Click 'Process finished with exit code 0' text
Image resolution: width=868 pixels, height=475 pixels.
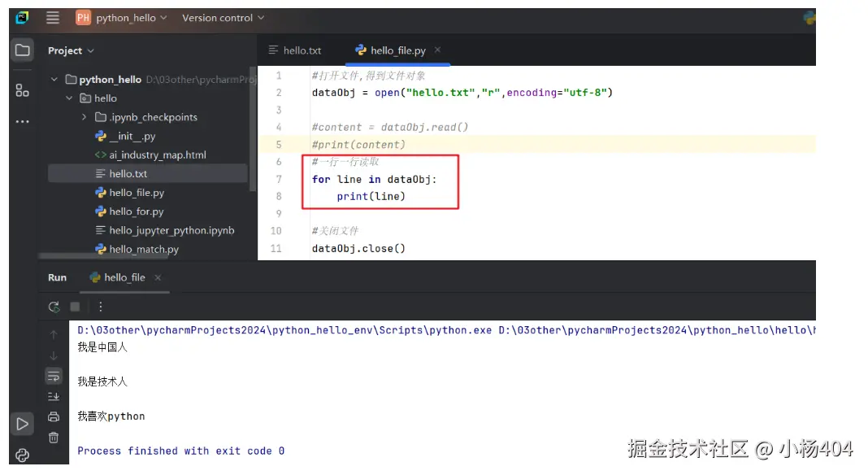click(180, 451)
